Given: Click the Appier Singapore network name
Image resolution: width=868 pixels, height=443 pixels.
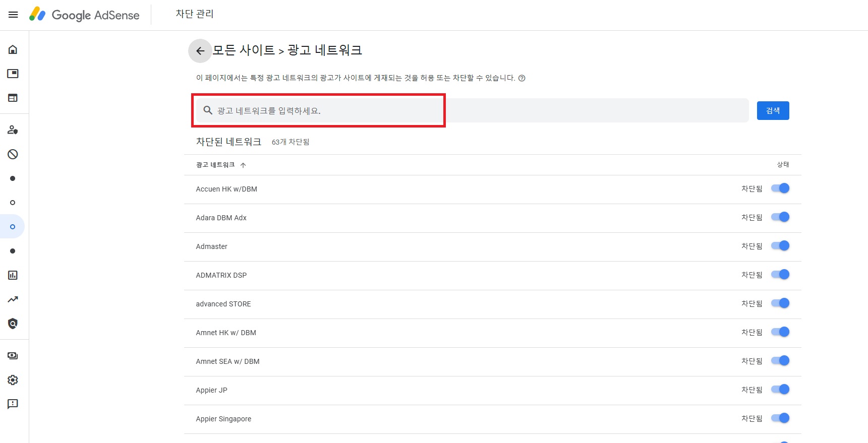Looking at the screenshot, I should 223,419.
